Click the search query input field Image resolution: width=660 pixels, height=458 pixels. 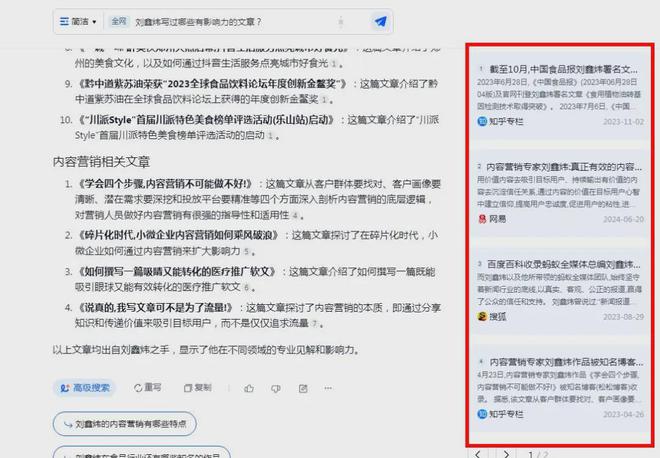pos(234,22)
